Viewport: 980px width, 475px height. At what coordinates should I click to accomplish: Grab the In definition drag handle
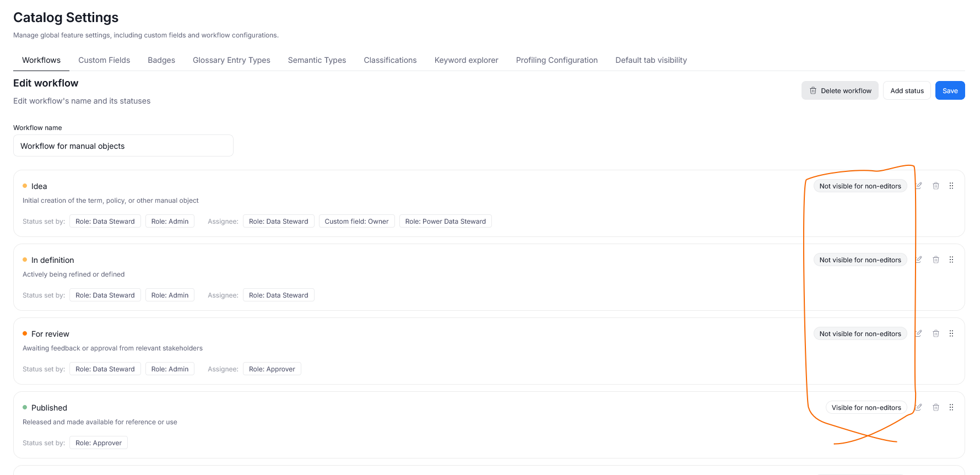[x=951, y=260]
